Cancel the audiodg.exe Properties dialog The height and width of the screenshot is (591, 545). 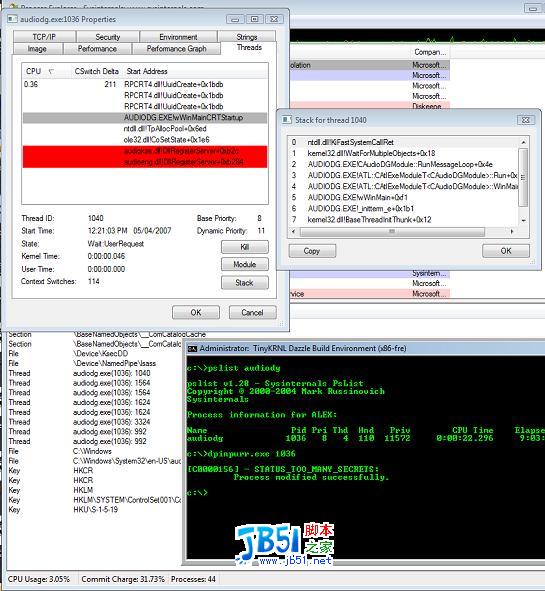pyautogui.click(x=253, y=312)
